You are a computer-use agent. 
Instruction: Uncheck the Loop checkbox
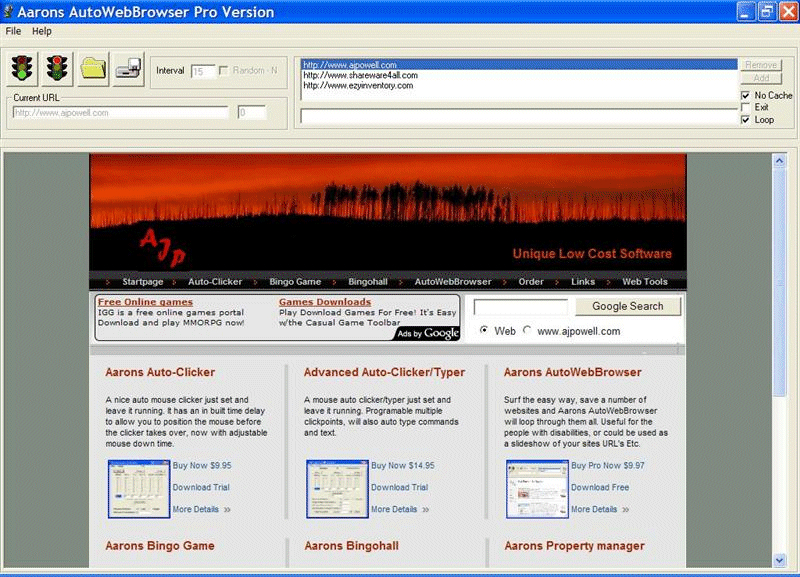[745, 120]
